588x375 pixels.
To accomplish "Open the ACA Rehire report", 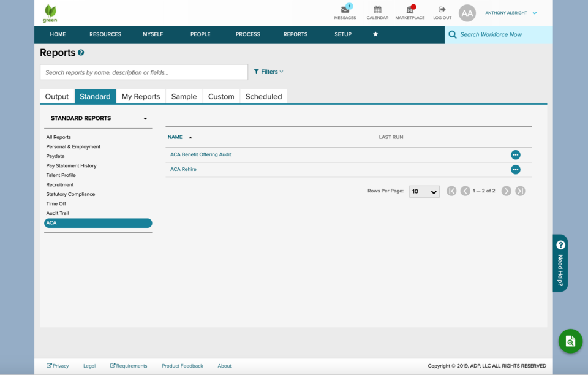I will [x=183, y=169].
